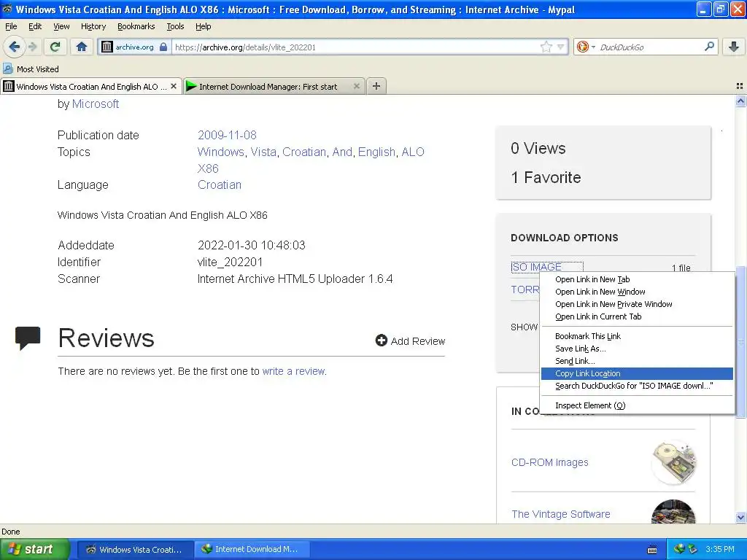Select Inspect Element (Q)
This screenshot has width=747, height=560.
click(637, 405)
